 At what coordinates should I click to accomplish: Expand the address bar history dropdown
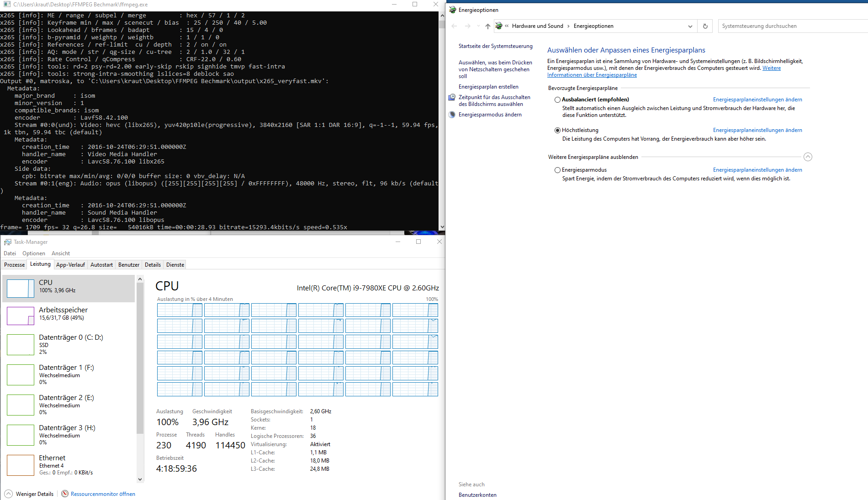coord(690,26)
